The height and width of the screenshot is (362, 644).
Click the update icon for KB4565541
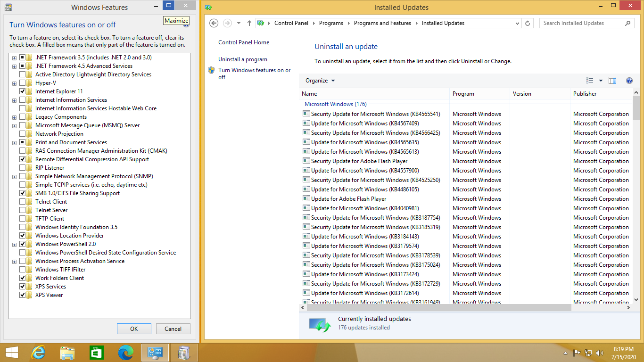point(306,114)
